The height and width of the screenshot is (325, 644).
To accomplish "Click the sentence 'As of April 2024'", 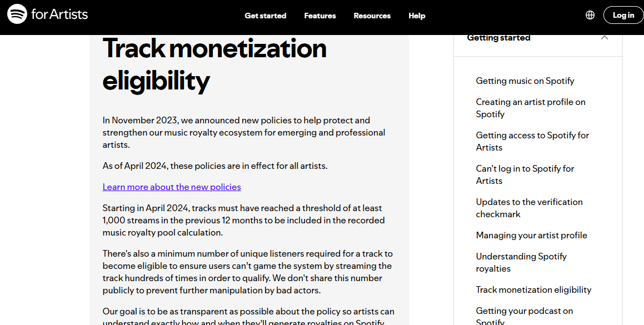I will click(215, 166).
